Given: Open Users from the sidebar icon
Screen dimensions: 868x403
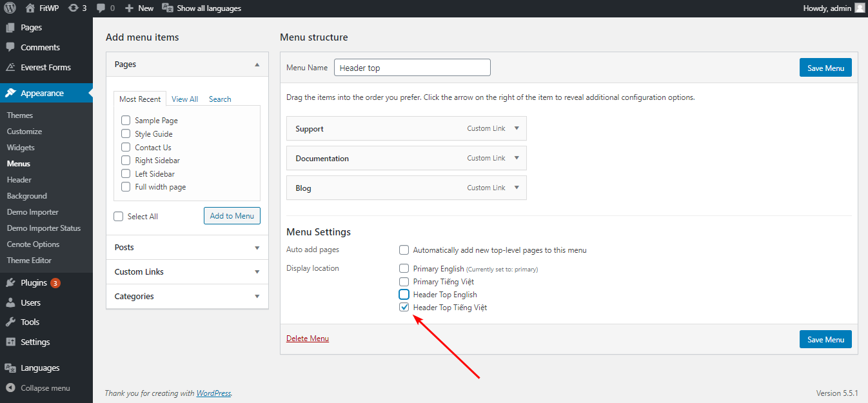Looking at the screenshot, I should coord(10,302).
